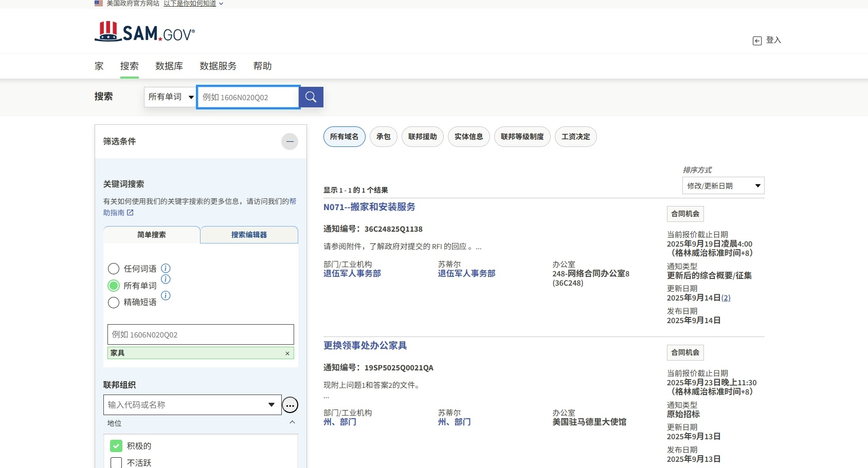Select the 联邦等级制度 domain filter
The height and width of the screenshot is (468, 868).
coord(522,137)
